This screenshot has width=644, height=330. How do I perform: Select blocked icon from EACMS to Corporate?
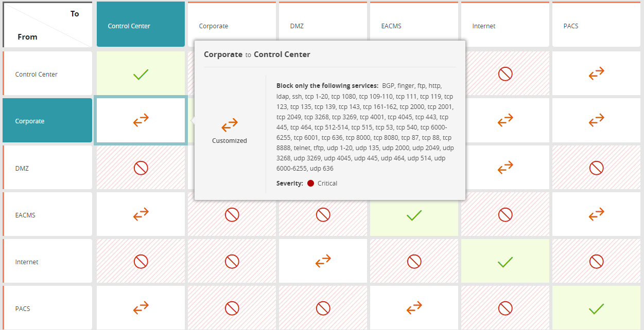pos(232,215)
